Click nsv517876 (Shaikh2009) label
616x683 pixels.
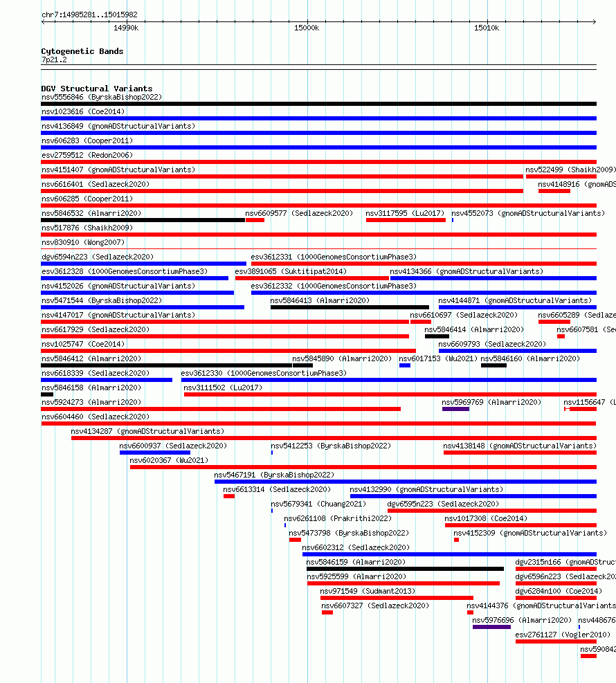click(87, 228)
